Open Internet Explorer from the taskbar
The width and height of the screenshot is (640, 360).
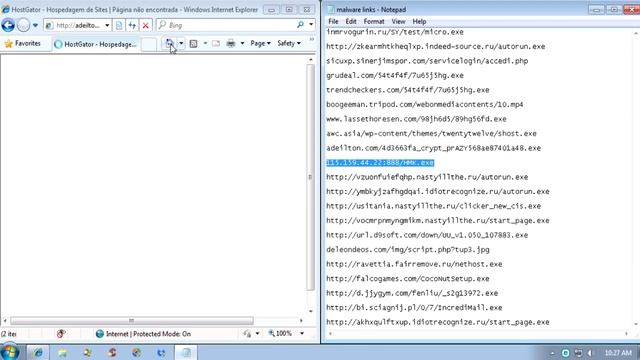[38, 352]
